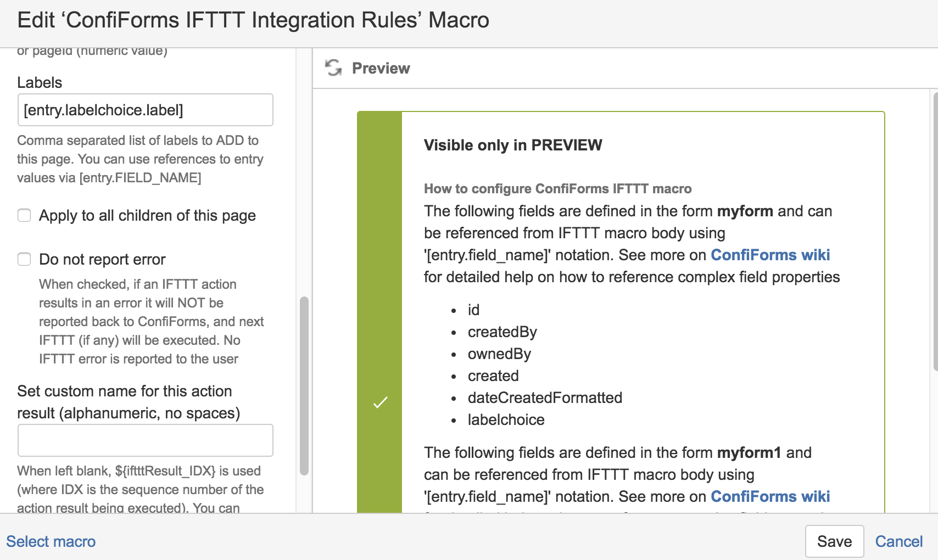Viewport: 938px width, 560px height.
Task: Cancel editing the macro
Action: (x=898, y=541)
